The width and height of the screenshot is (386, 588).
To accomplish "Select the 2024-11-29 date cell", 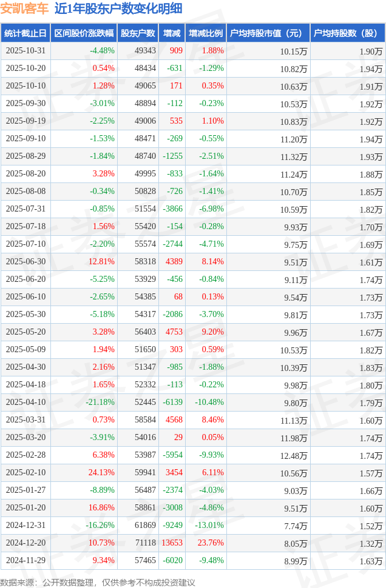I will pos(25,561).
